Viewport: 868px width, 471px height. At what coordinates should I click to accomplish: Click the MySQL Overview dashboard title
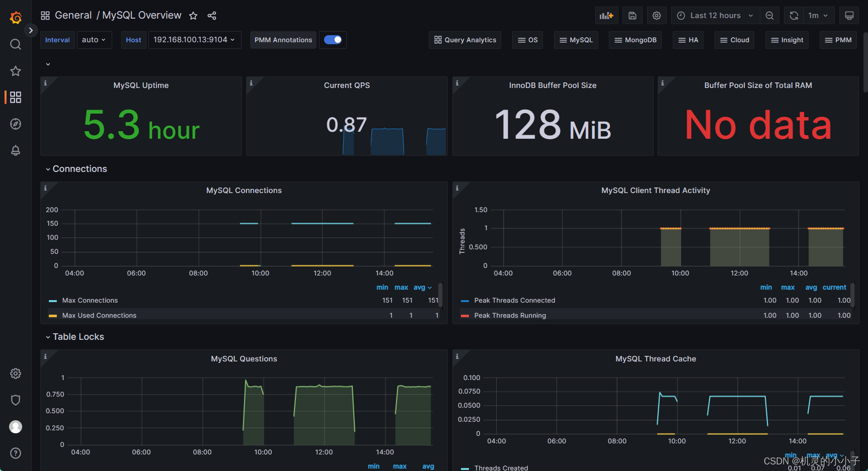(142, 16)
